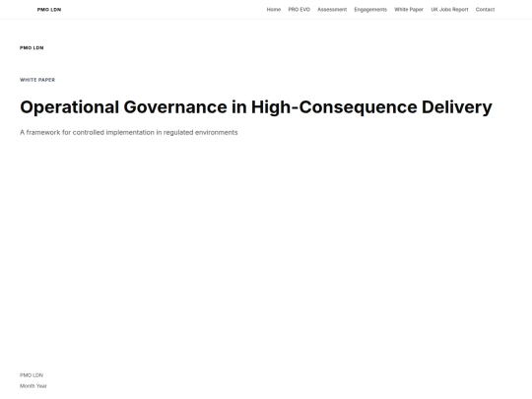The width and height of the screenshot is (532, 399).
Task: Open the UK Jobs Report link
Action: 449,10
